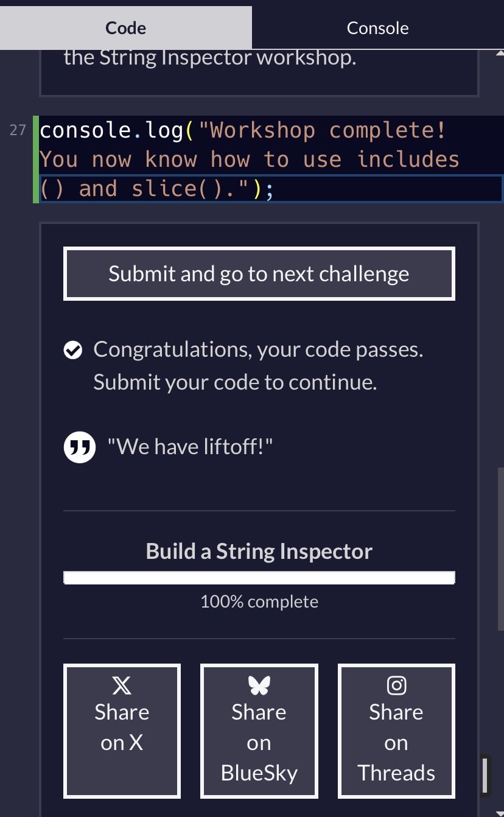Click the quotation mark icon

point(80,447)
